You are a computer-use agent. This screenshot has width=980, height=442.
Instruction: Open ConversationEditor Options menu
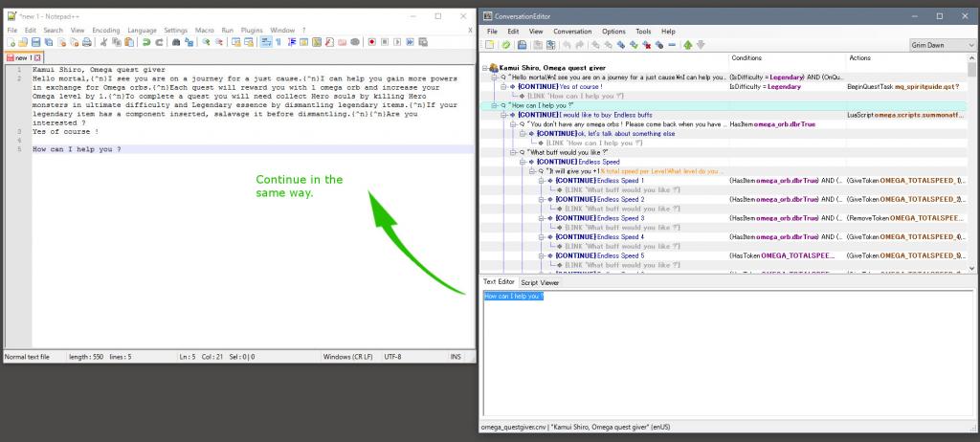pyautogui.click(x=613, y=32)
